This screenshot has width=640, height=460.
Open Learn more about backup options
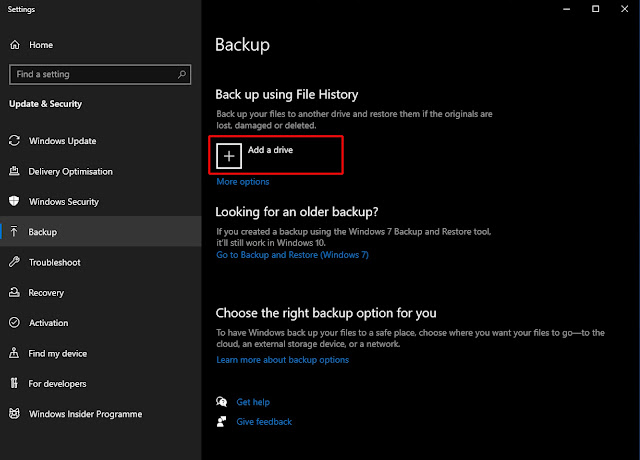click(282, 360)
